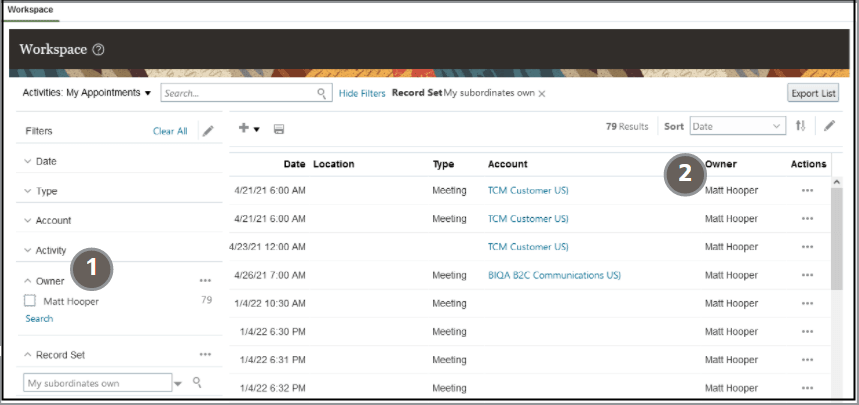Image resolution: width=859 pixels, height=405 pixels.
Task: Collapse the Record Set filter section
Action: coord(28,355)
